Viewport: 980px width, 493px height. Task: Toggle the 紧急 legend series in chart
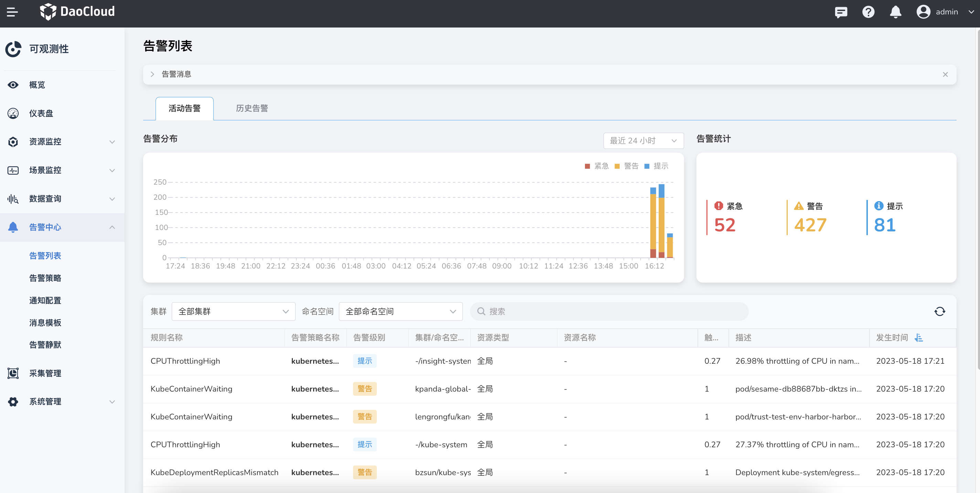(x=597, y=166)
